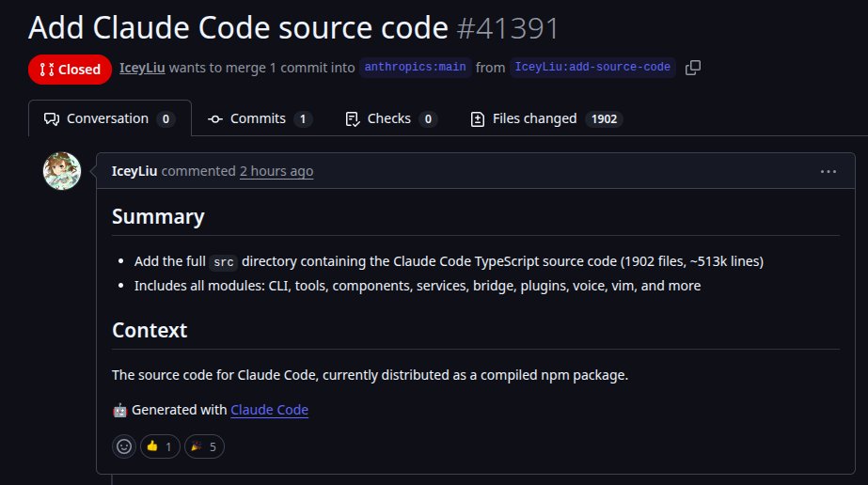868x485 pixels.
Task: Open IceyLiu's avatar picture
Action: pos(62,171)
